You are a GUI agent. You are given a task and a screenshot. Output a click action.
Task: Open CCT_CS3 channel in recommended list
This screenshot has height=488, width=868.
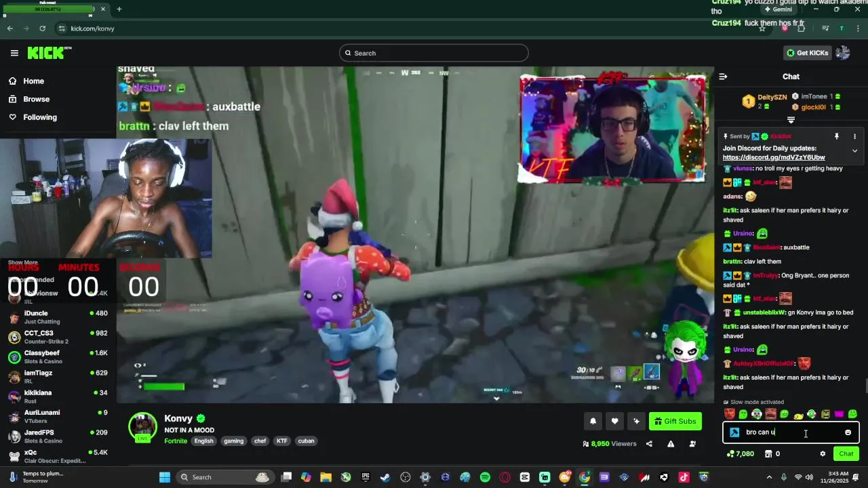click(x=58, y=337)
